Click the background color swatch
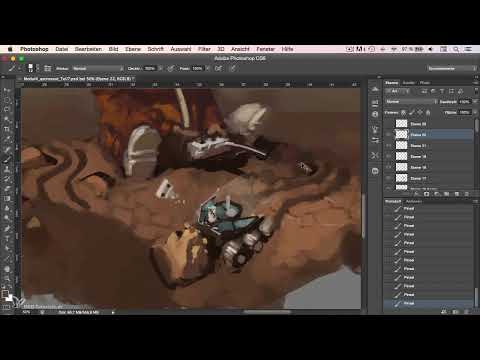Image resolution: width=480 pixels, height=360 pixels. (x=10, y=298)
